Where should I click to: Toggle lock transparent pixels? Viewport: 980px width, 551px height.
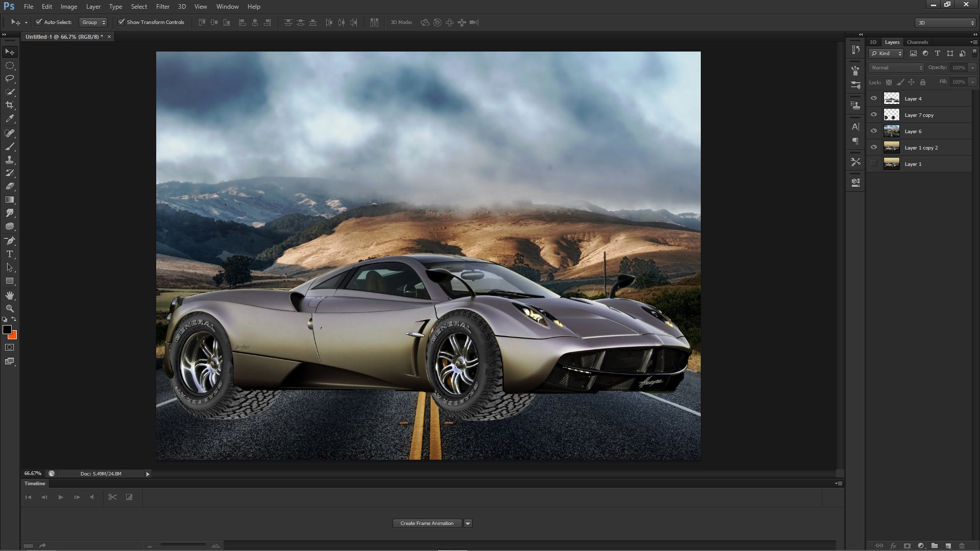889,82
